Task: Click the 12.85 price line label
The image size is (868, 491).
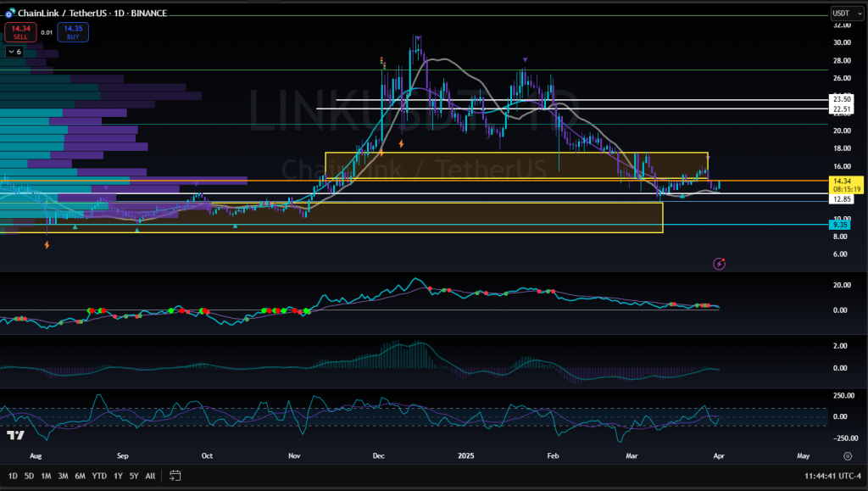Action: (842, 199)
